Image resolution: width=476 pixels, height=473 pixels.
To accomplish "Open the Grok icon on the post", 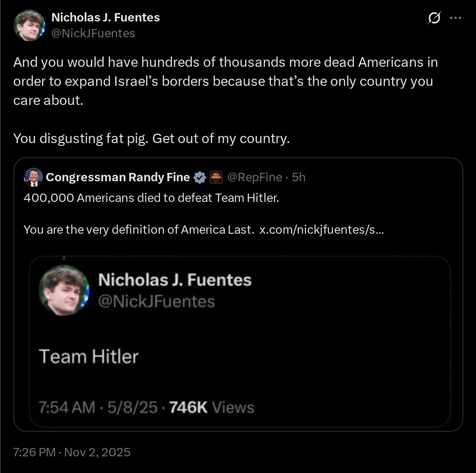I will [x=434, y=19].
